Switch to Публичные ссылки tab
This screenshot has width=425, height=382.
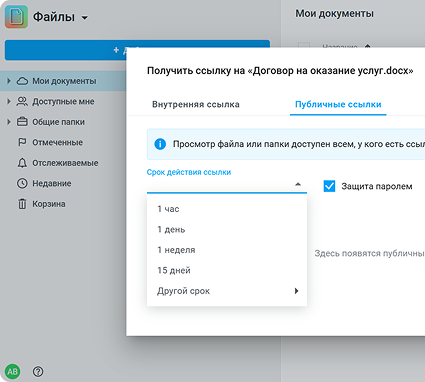point(338,104)
